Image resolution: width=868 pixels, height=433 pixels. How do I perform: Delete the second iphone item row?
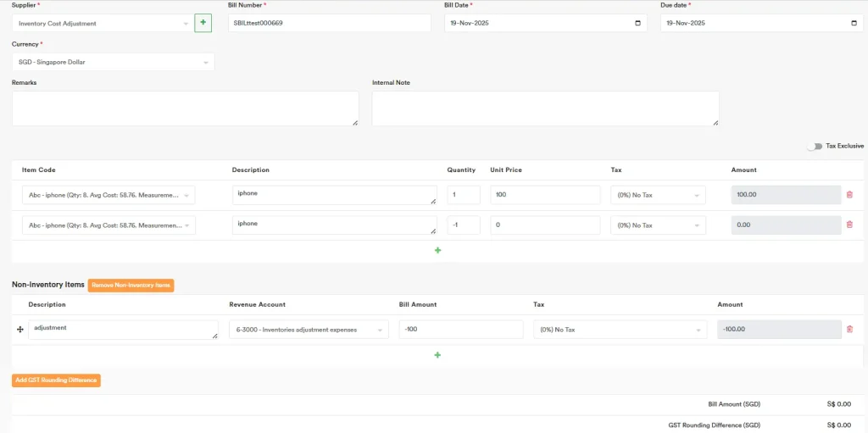[849, 225]
